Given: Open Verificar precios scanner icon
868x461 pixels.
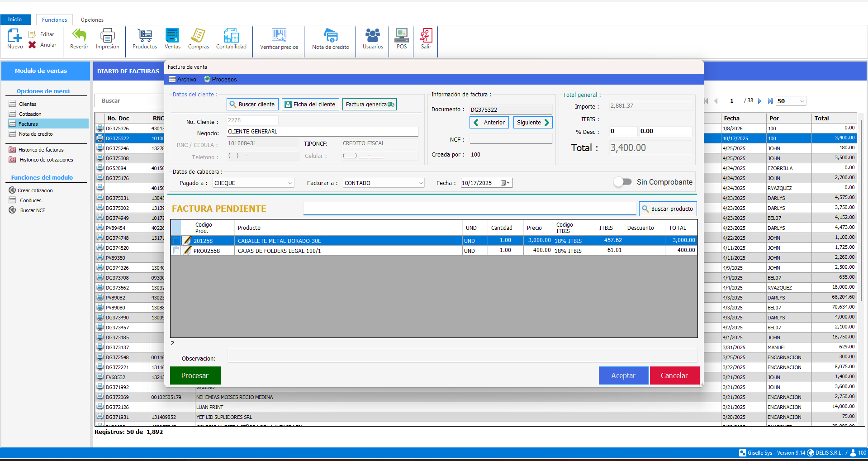Looking at the screenshot, I should coord(279,36).
